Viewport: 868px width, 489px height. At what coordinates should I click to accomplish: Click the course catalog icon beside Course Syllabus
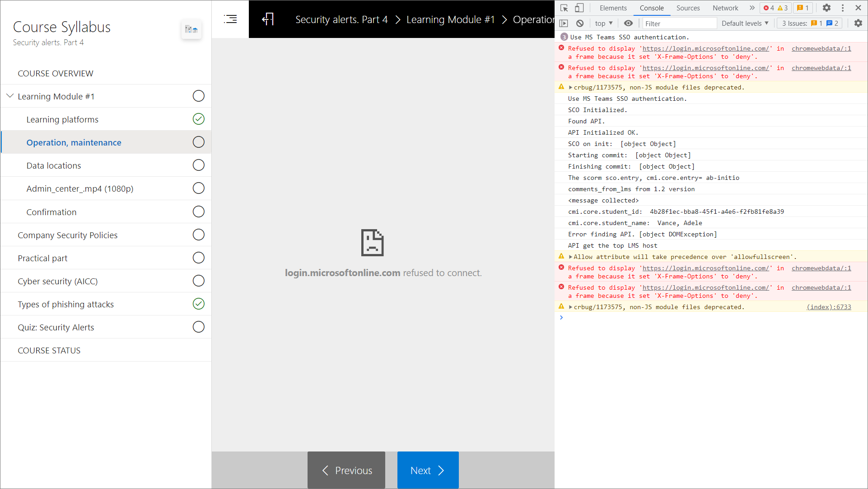point(191,30)
